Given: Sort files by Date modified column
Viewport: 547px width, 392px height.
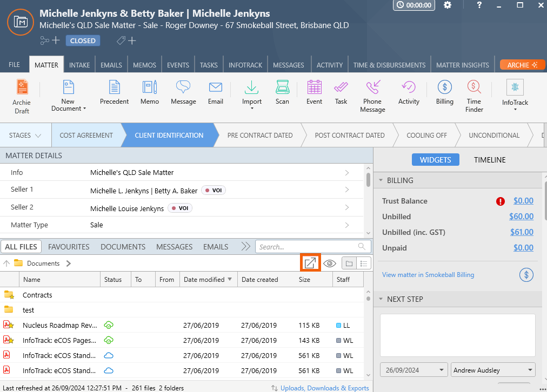Looking at the screenshot, I should click(208, 280).
